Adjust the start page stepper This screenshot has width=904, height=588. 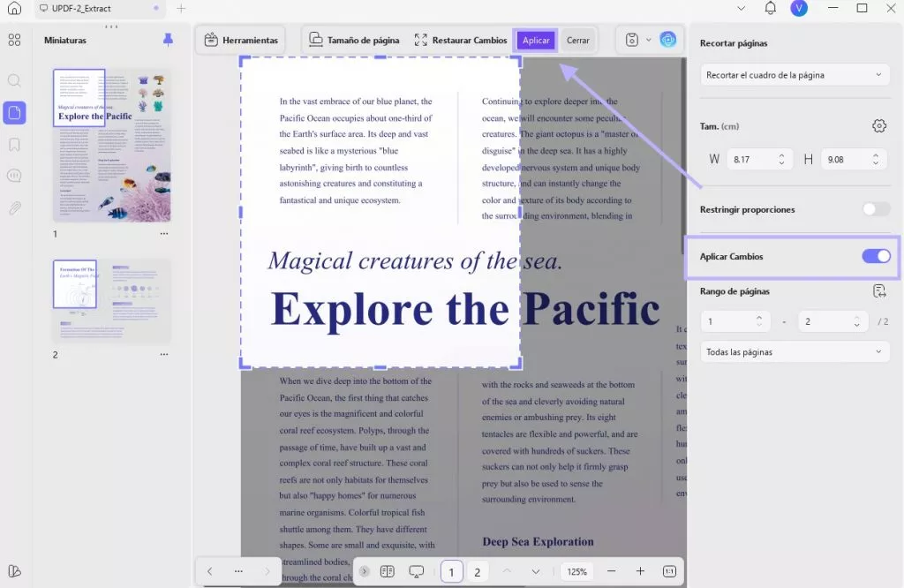[759, 321]
